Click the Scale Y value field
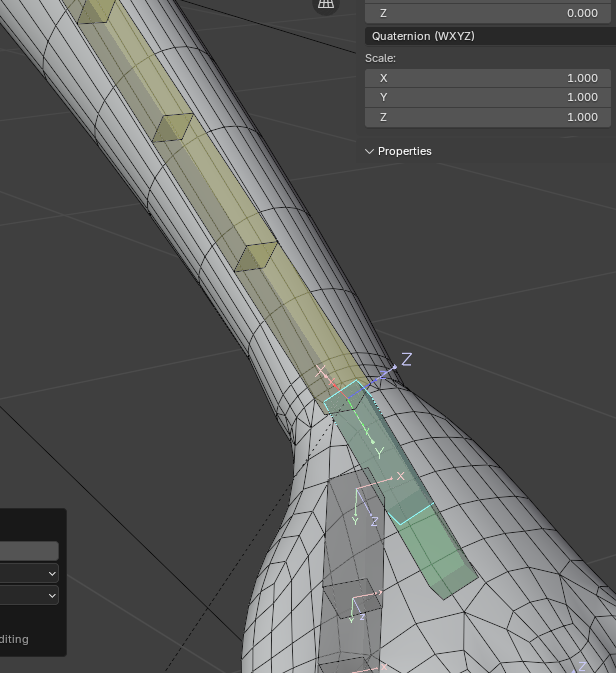The height and width of the screenshot is (673, 616). coord(488,97)
